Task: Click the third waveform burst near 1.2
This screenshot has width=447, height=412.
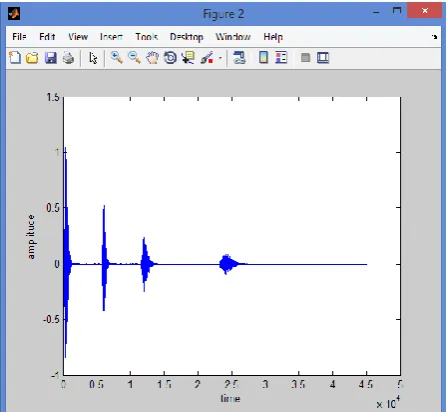Action: [145, 264]
